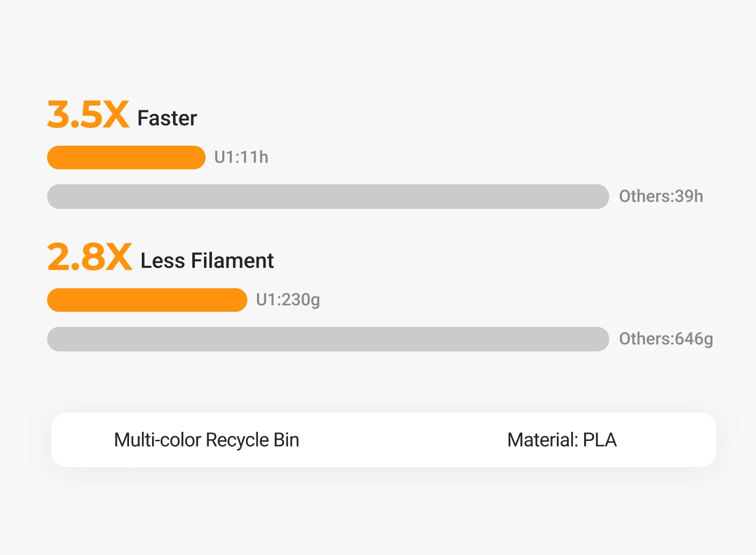The height and width of the screenshot is (555, 756).
Task: Click the orange 3.5X figure
Action: click(88, 115)
